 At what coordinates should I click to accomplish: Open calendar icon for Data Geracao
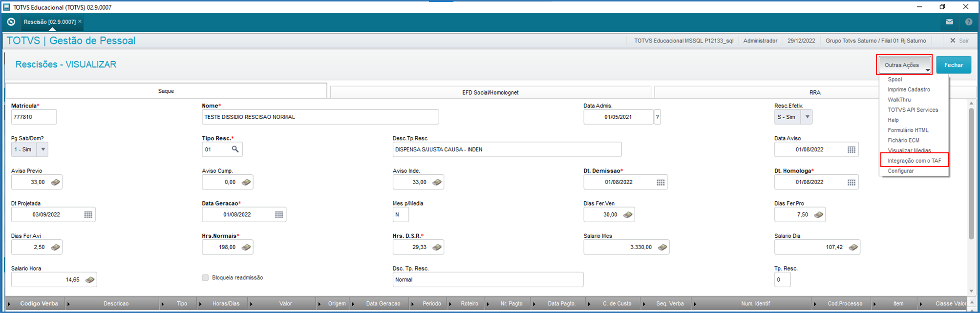279,215
